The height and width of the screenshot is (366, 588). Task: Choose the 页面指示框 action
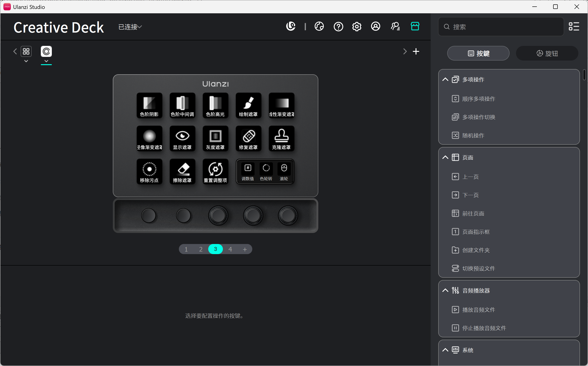pyautogui.click(x=471, y=232)
